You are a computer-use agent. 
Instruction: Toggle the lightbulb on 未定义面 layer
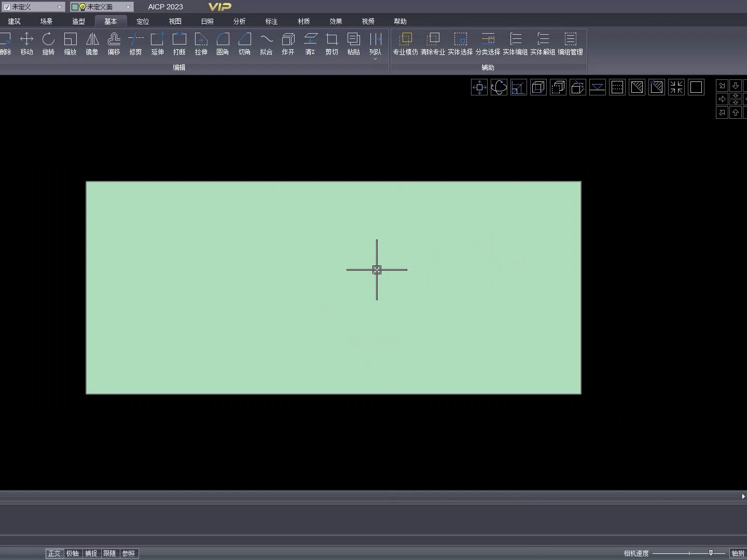[x=82, y=7]
